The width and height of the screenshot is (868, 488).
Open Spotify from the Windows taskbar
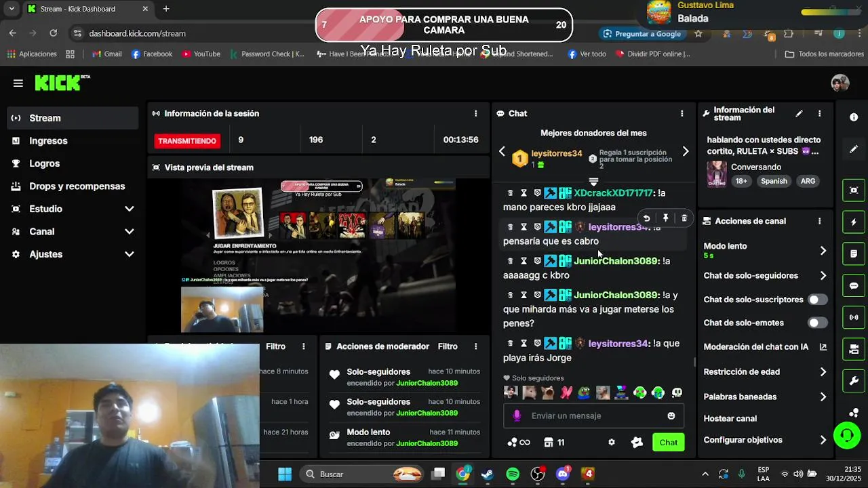(513, 474)
